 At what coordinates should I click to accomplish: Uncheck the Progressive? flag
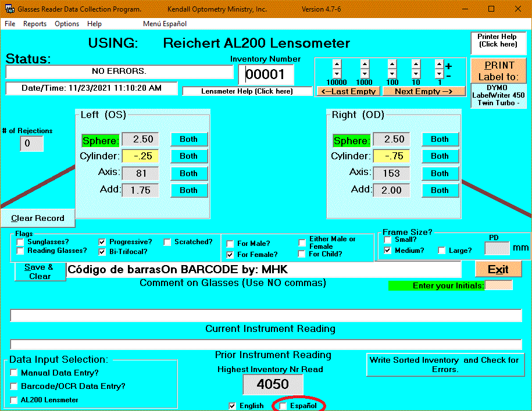102,242
